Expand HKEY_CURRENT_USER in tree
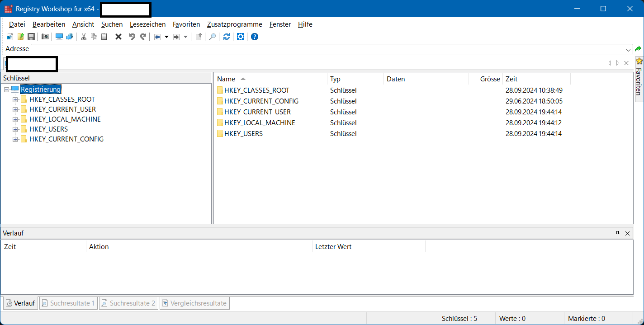Image resolution: width=644 pixels, height=325 pixels. coord(15,109)
